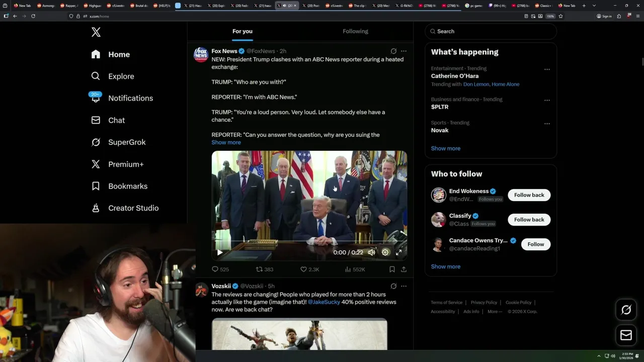Open more options for Novak trend
Image resolution: width=644 pixels, height=362 pixels.
(x=547, y=123)
